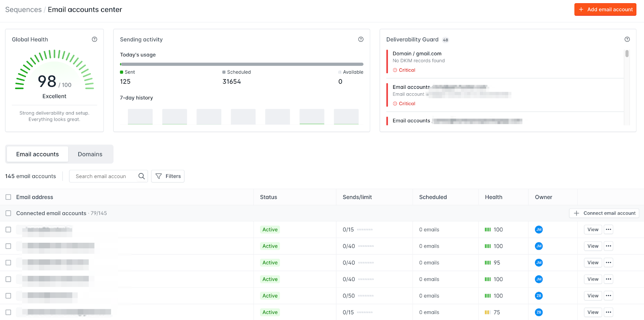Screen dimensions: 644x320
Task: Open the more options menu for the first email row
Action: tap(609, 230)
